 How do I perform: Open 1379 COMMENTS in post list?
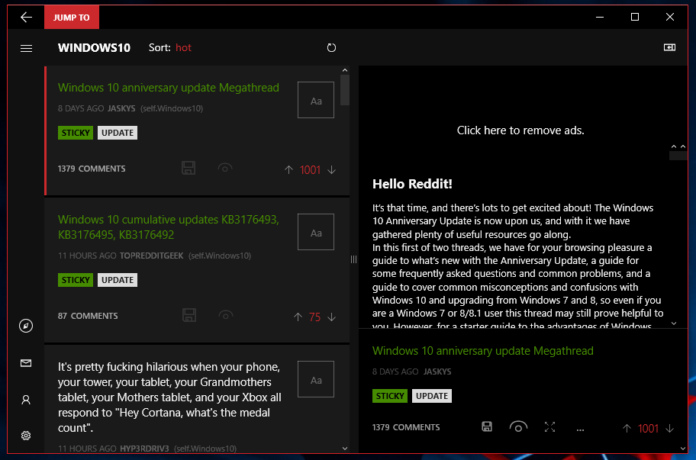91,169
